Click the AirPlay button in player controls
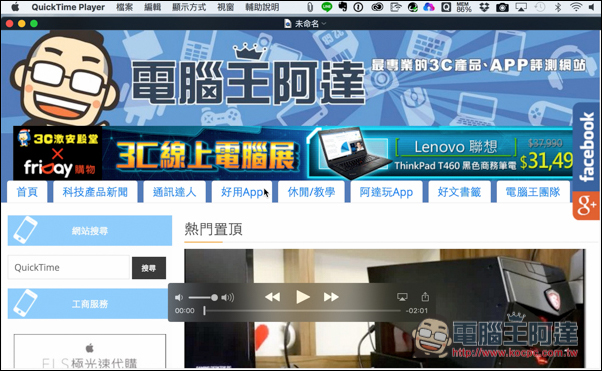This screenshot has width=602, height=371. (402, 297)
